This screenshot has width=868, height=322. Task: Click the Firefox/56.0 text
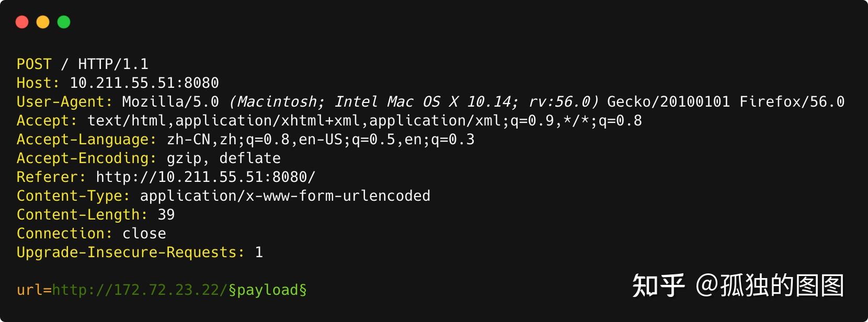click(x=792, y=102)
